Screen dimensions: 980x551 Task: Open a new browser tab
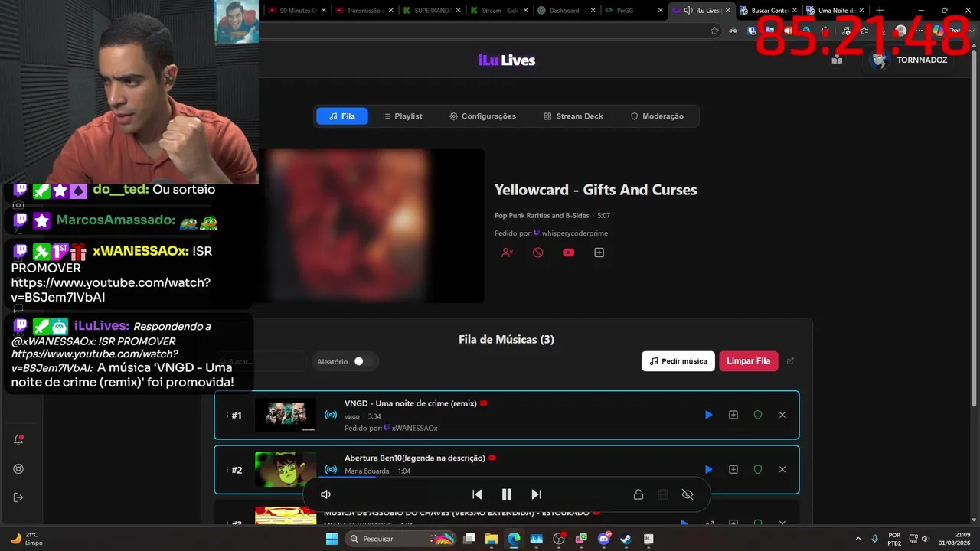coord(880,11)
